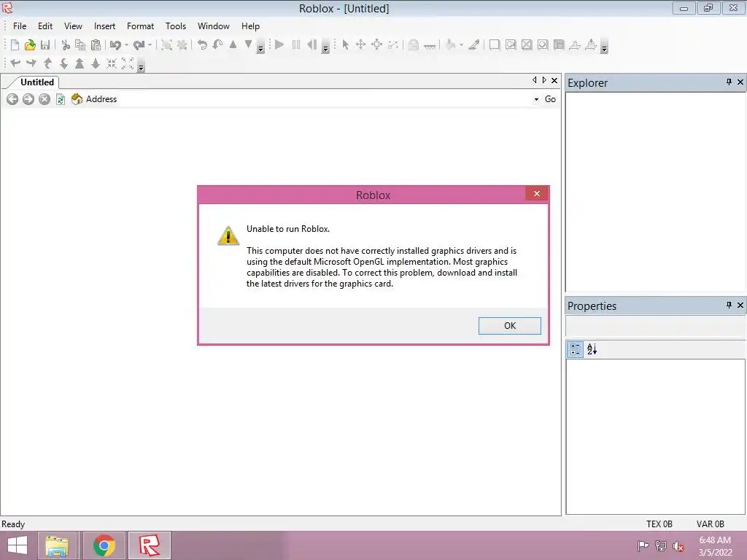Viewport: 747px width, 560px height.
Task: Click the Redo arrow icon
Action: 139,44
